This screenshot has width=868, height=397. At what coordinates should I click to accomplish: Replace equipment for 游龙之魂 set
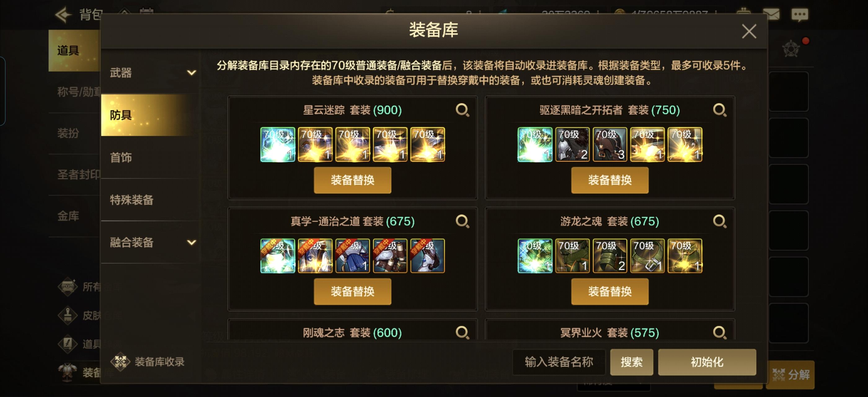(x=609, y=292)
